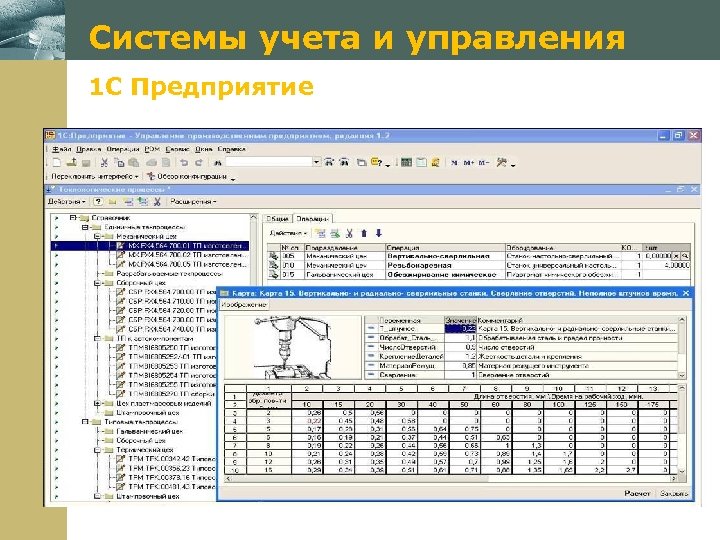Click the Redo arrow icon in main toolbar
The image size is (720, 540).
[x=198, y=163]
